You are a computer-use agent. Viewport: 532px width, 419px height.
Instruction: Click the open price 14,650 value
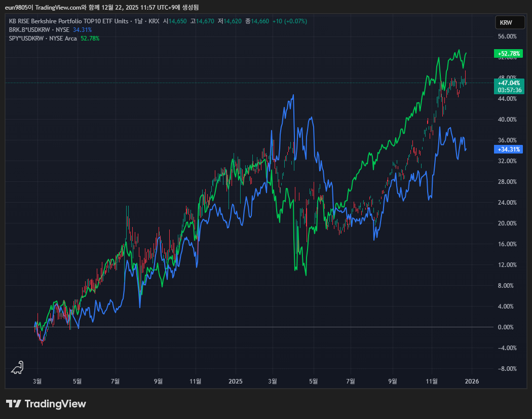click(177, 21)
